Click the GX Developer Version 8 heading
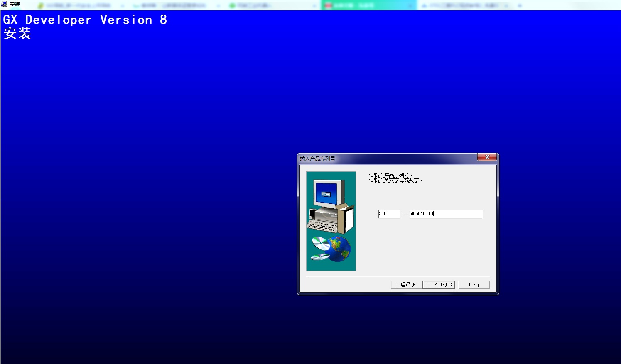The height and width of the screenshot is (364, 621). tap(85, 20)
